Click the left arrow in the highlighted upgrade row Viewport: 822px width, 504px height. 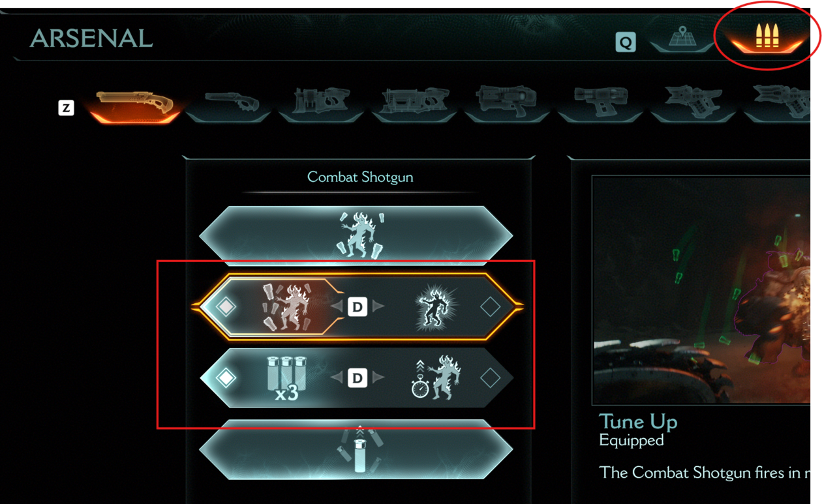[337, 306]
